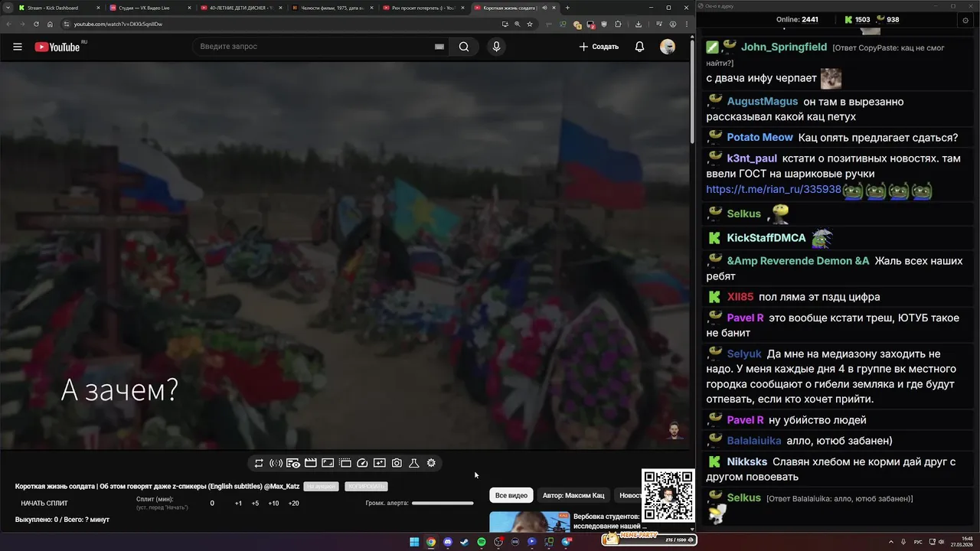Click username Balalaiuika in chat
Viewport: 980px width, 551px height.
point(754,441)
